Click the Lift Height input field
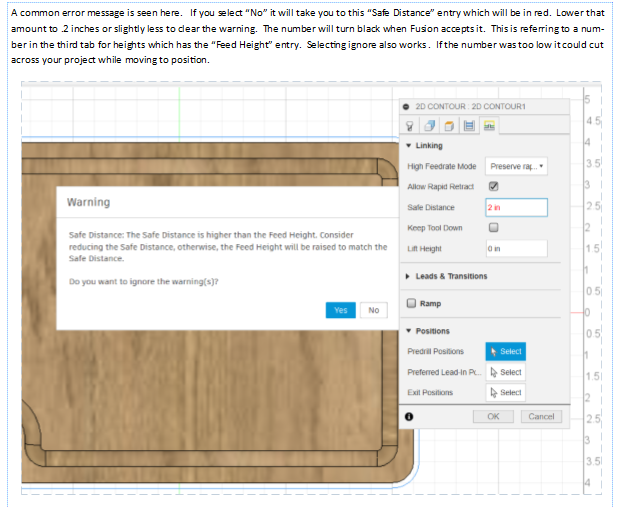This screenshot has width=622, height=507. [516, 249]
